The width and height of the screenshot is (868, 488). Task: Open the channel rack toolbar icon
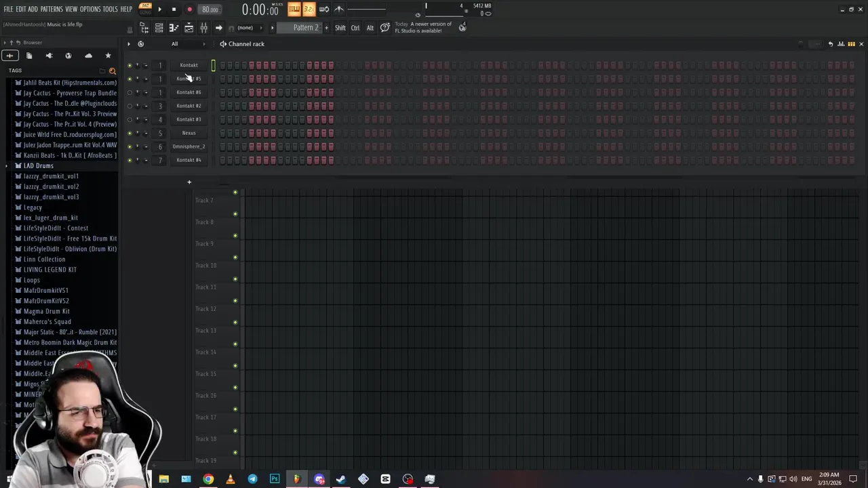tap(159, 28)
